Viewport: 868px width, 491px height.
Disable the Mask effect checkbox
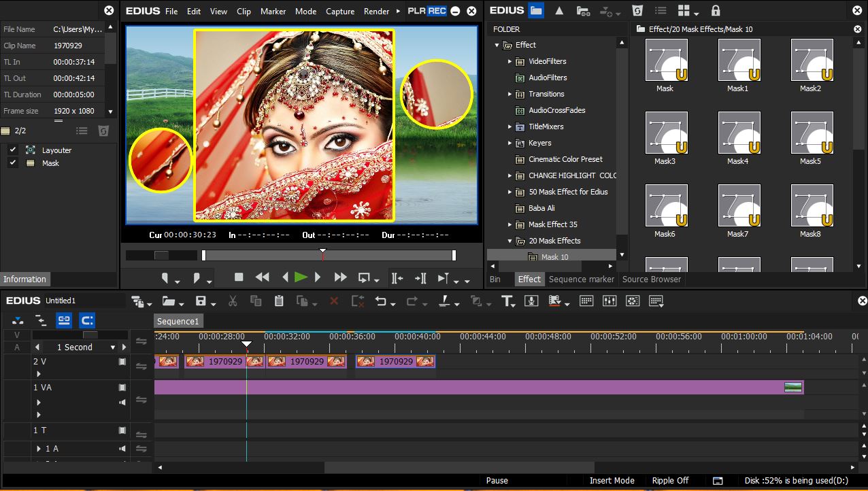click(12, 163)
